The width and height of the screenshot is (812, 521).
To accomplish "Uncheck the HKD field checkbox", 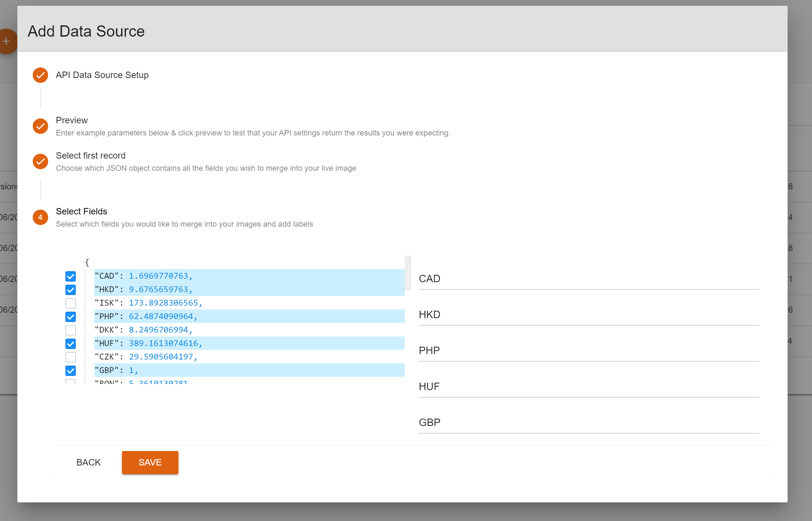I will point(70,290).
